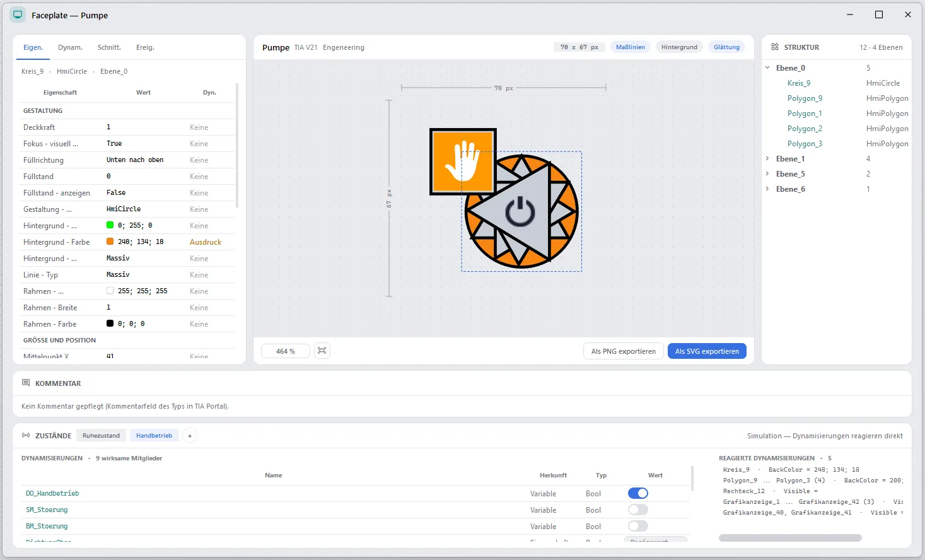Click the green 0; 255; 0 color swatch
This screenshot has height=560, width=925.
click(x=110, y=225)
